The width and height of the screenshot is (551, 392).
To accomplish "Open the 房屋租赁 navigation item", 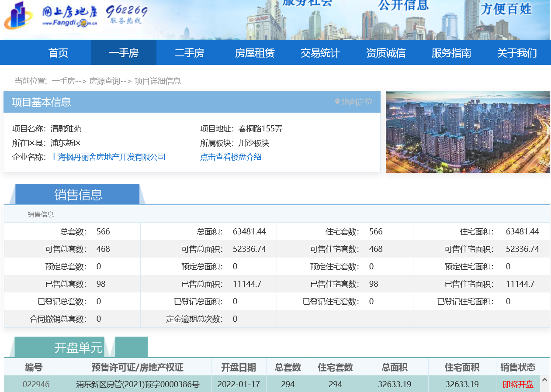I will 255,53.
